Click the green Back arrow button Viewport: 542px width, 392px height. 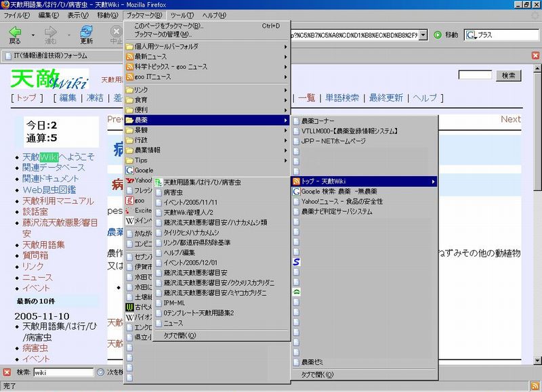[x=15, y=32]
